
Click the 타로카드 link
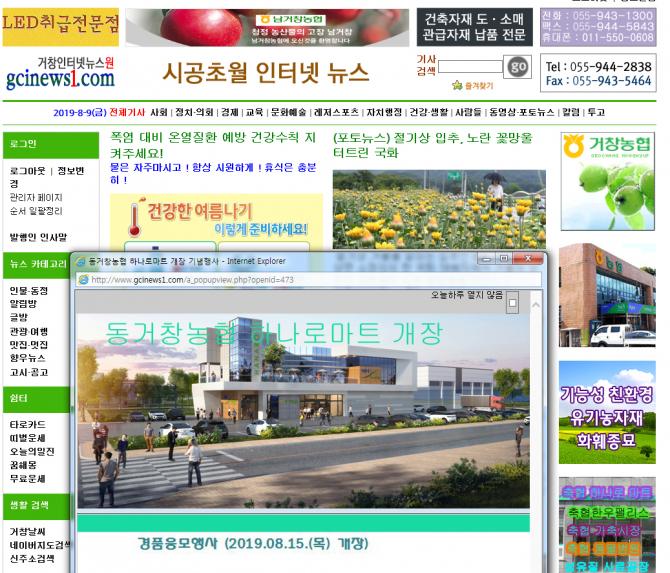coord(27,425)
